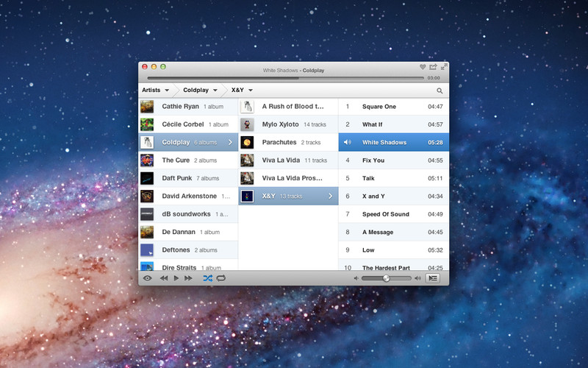
Task: Show the playlist queue panel icon
Action: click(x=433, y=278)
